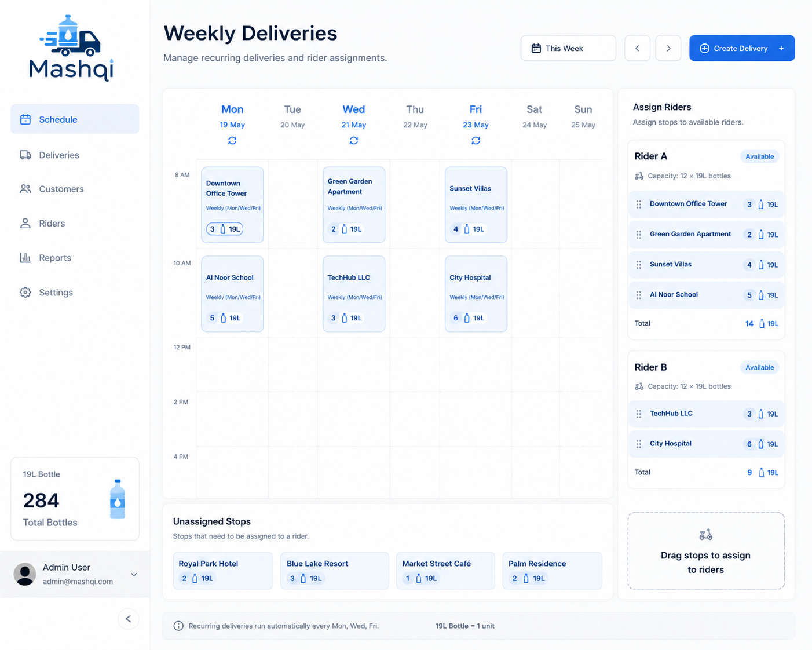Open the Sunset Villas delivery card

(476, 205)
